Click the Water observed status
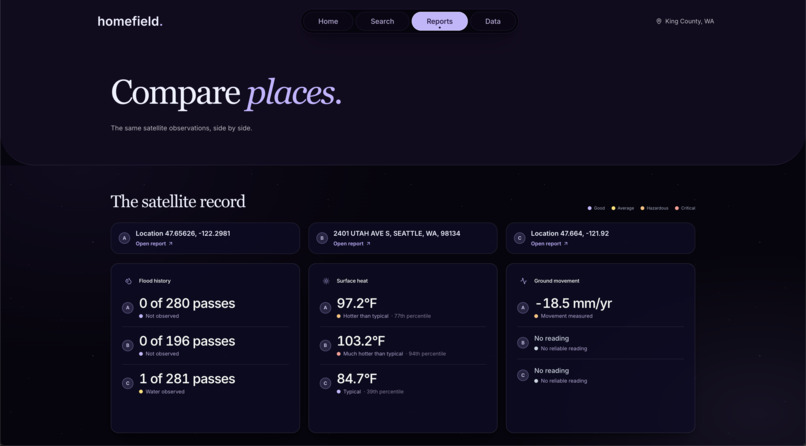The height and width of the screenshot is (446, 806). pyautogui.click(x=164, y=392)
